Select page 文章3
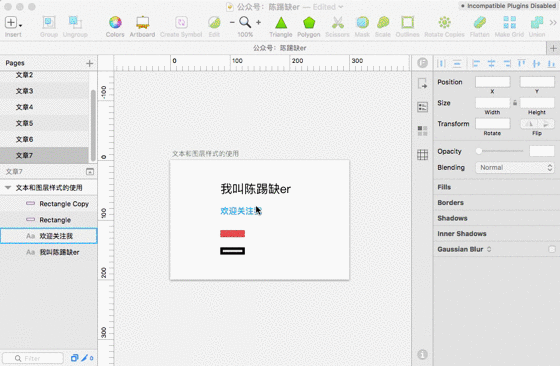Image resolution: width=560 pixels, height=366 pixels. click(x=44, y=91)
